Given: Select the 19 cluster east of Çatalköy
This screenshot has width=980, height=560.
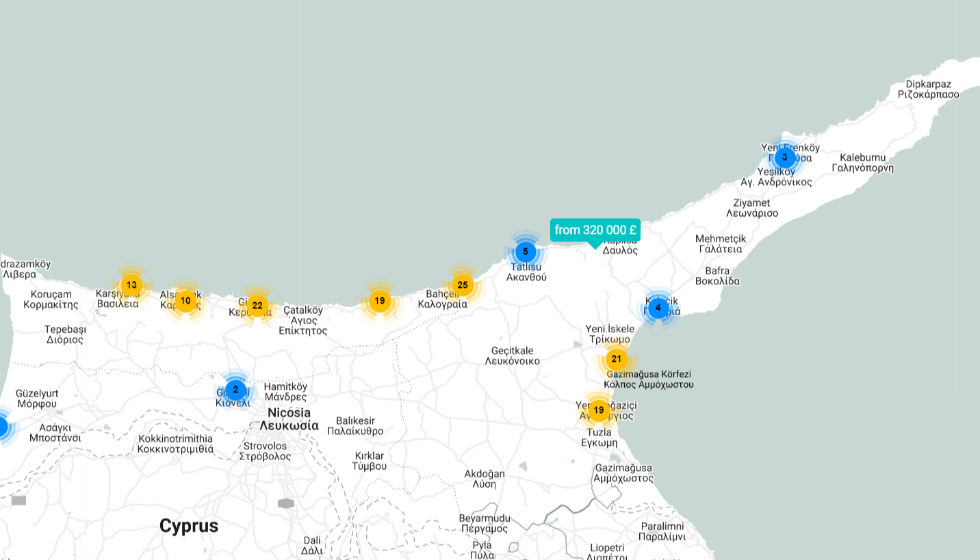Looking at the screenshot, I should (x=379, y=301).
